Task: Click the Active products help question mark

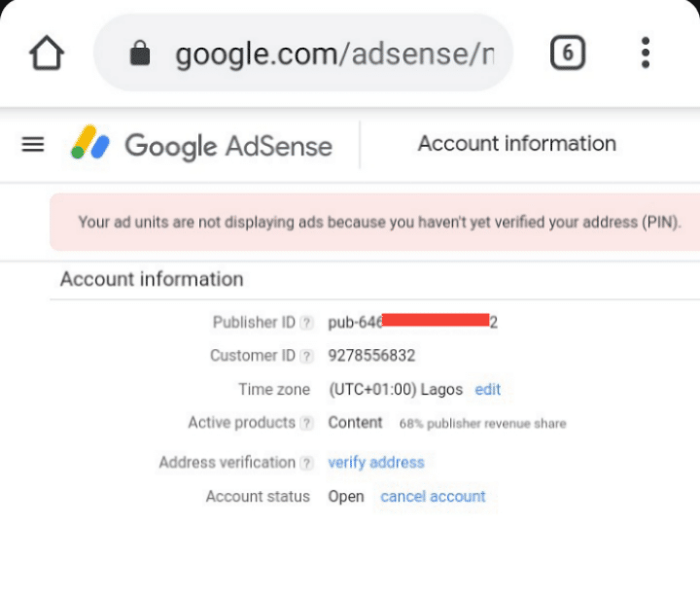Action: coord(306,423)
